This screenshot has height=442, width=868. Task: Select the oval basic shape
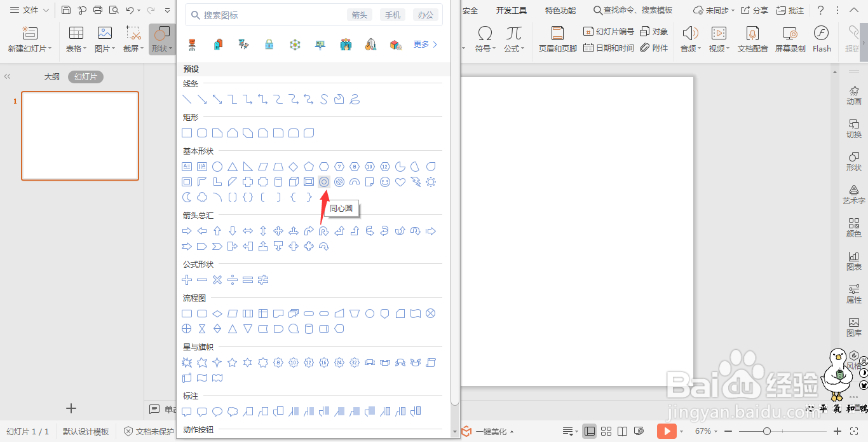(x=217, y=167)
